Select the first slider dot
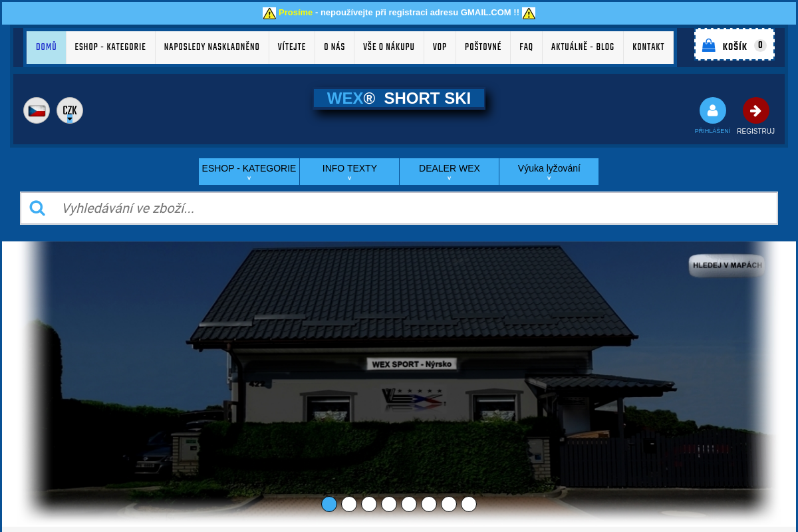 coord(329,504)
